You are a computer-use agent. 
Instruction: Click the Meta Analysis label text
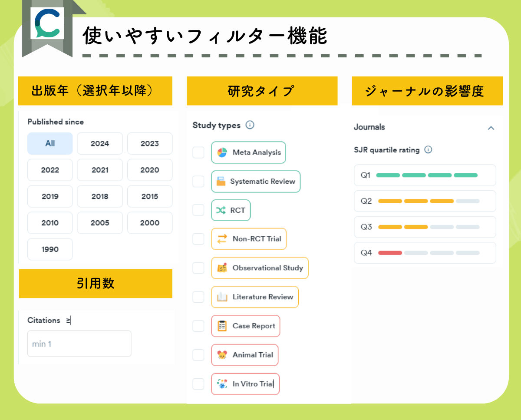tap(257, 152)
